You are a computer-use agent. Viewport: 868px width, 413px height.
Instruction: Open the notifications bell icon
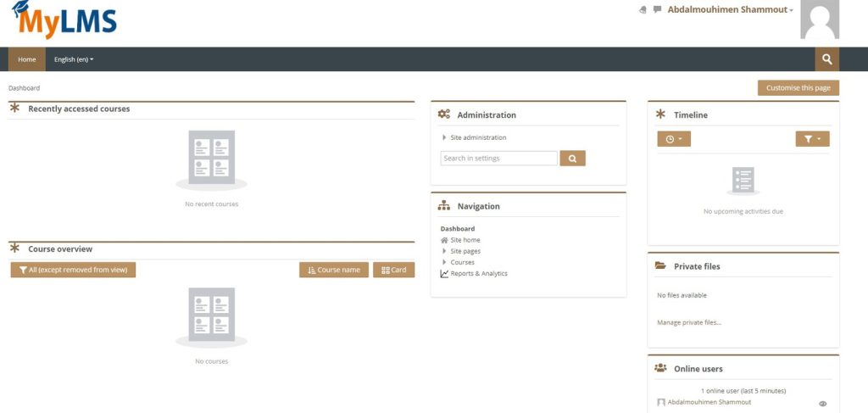(x=643, y=10)
